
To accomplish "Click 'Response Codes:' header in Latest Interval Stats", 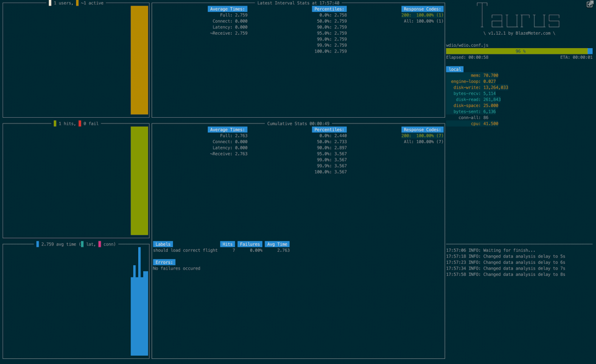I will tap(422, 9).
